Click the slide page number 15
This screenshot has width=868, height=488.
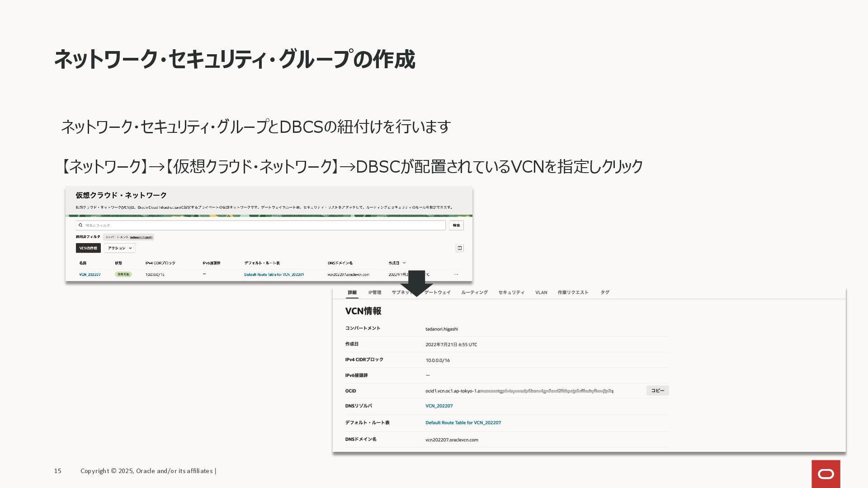coord(57,471)
